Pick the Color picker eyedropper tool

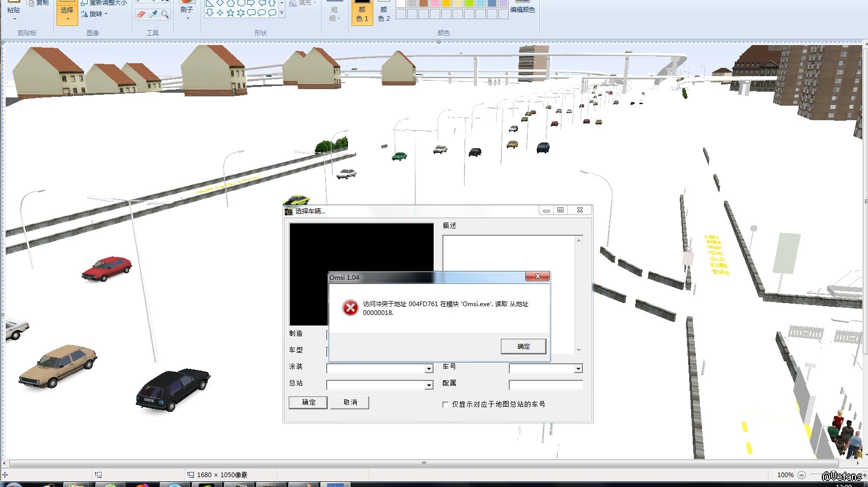(153, 15)
